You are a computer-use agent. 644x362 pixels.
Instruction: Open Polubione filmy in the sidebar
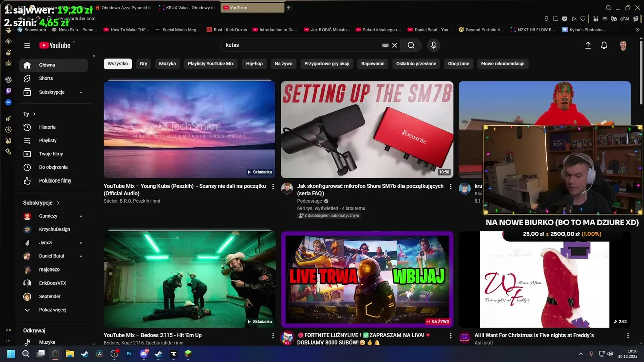(x=53, y=180)
